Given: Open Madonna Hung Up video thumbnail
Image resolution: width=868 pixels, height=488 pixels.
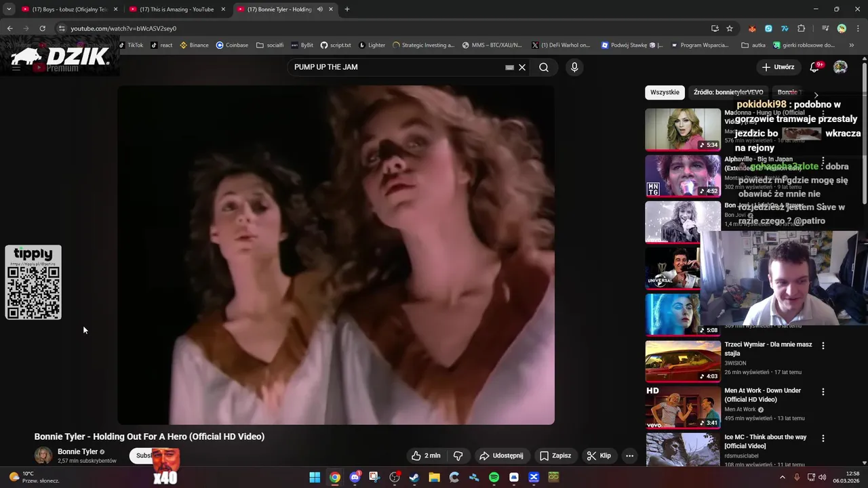Looking at the screenshot, I should click(x=683, y=129).
